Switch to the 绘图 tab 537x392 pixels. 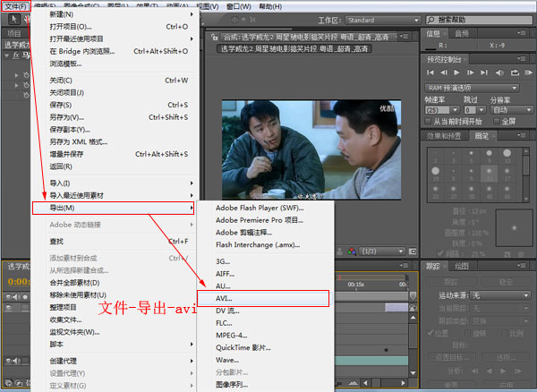[x=461, y=266]
